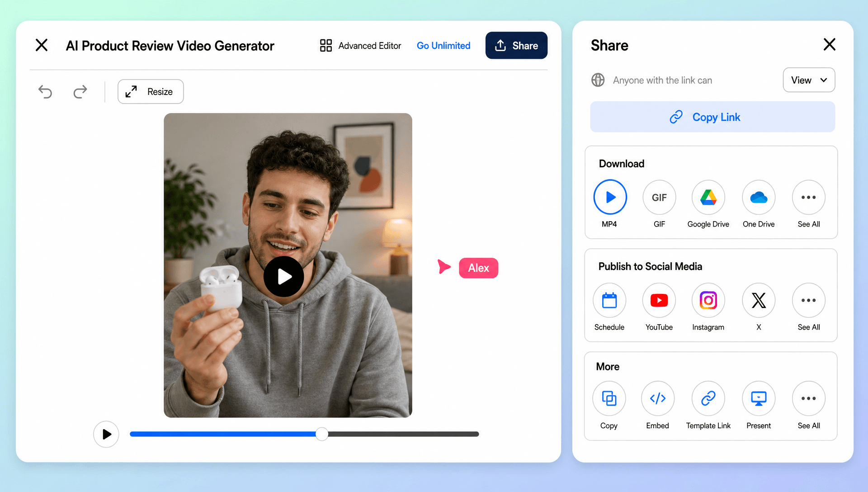Screen dimensions: 868x492
Task: Download the video as GIF
Action: coord(659,197)
